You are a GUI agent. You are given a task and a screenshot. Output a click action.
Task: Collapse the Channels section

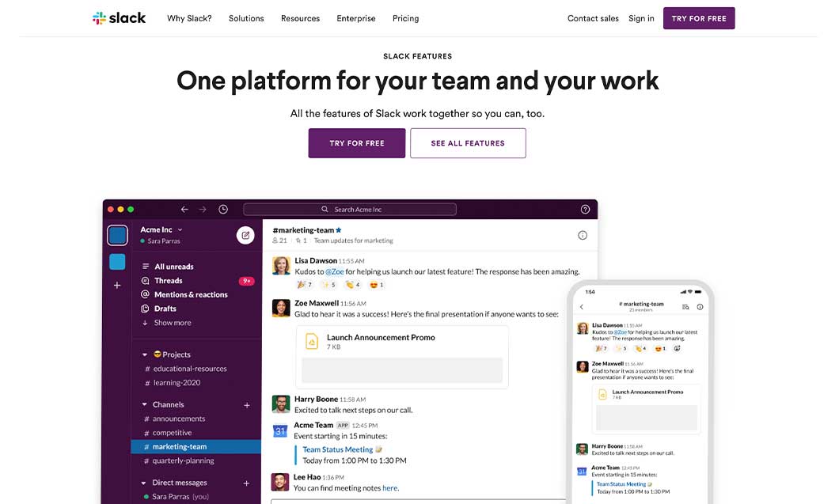coord(145,404)
